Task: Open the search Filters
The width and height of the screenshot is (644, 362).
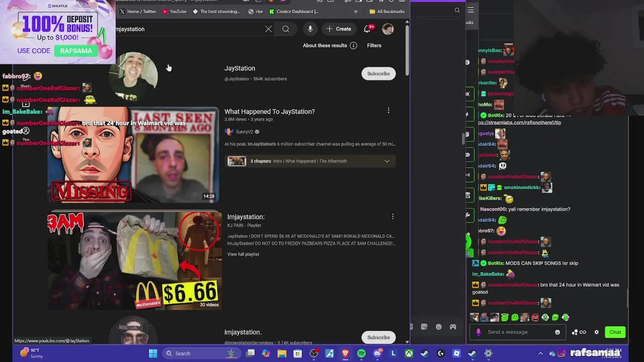Action: tap(374, 45)
